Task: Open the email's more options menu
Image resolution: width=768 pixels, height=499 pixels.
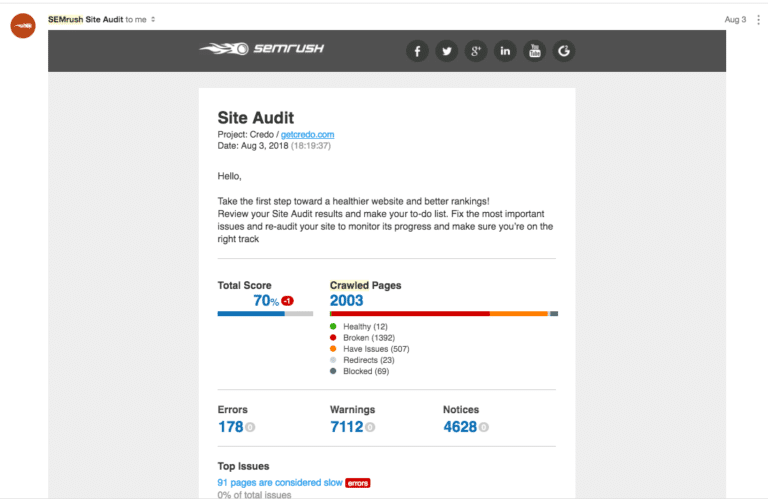Action: pos(757,20)
